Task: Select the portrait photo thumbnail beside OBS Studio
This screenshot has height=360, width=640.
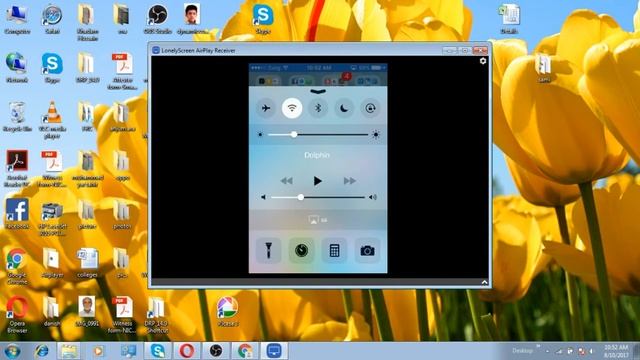Action: coord(192,19)
